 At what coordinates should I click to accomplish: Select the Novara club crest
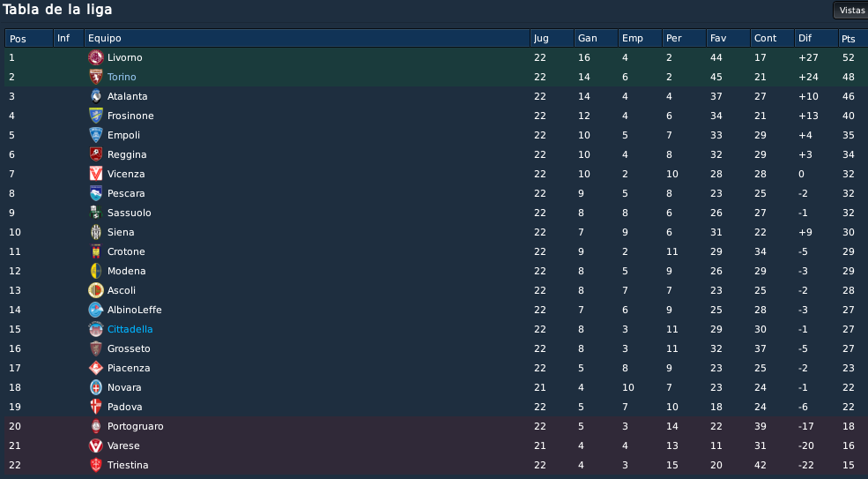coord(96,387)
